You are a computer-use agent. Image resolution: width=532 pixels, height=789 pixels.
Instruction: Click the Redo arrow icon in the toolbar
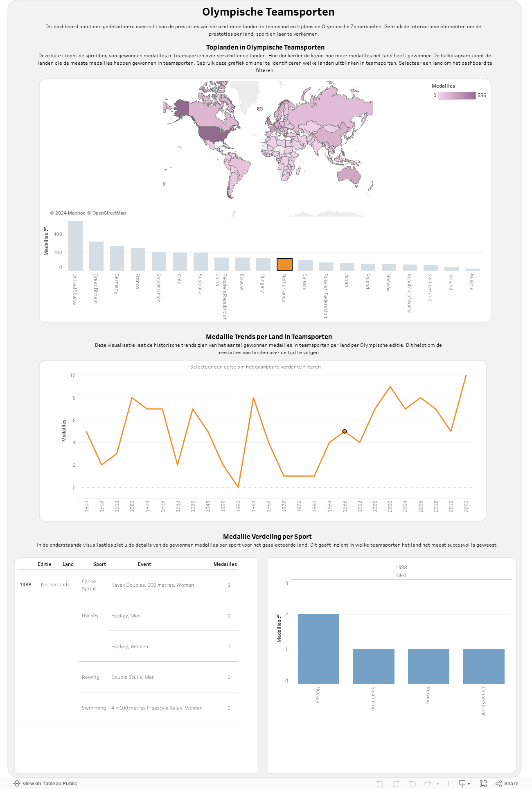tap(396, 783)
